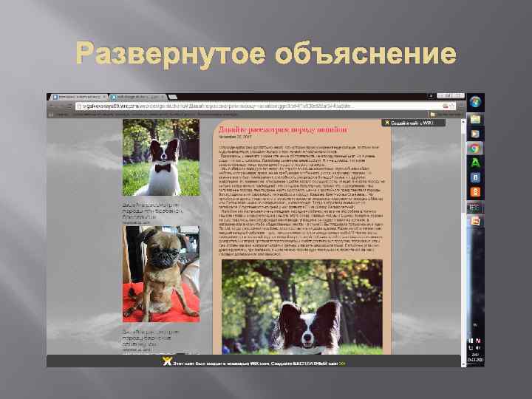Click the Wix free site banner link

(259, 364)
